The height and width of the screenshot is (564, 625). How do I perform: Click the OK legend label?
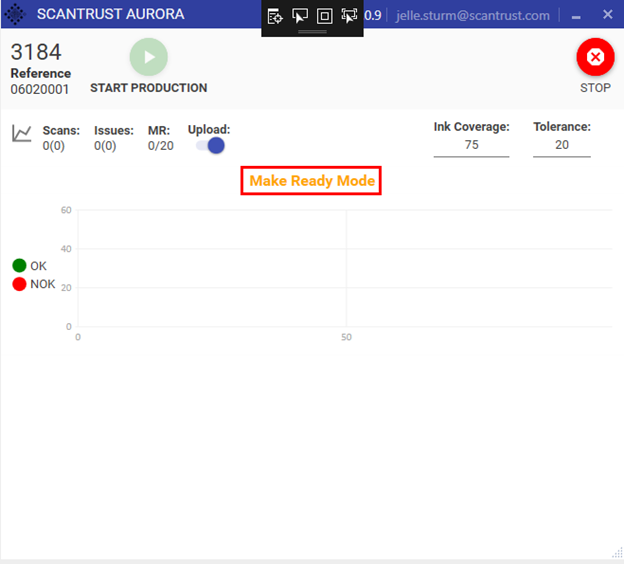pos(38,266)
